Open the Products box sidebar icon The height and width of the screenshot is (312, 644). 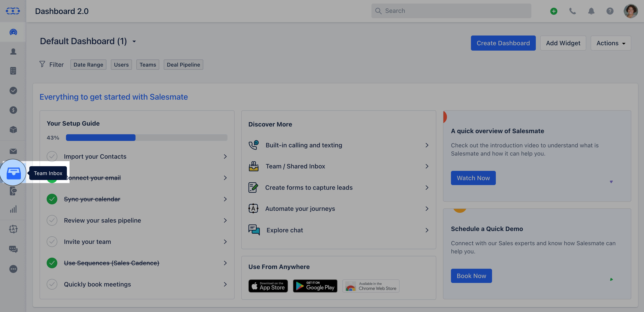click(x=13, y=129)
